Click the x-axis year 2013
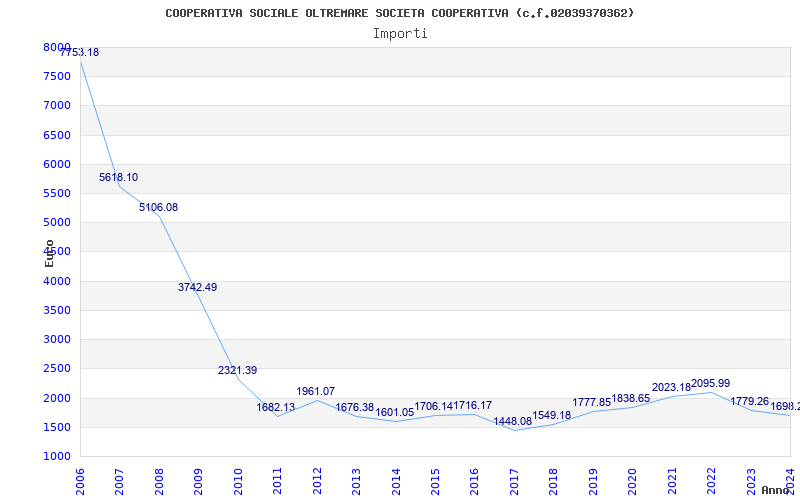Viewport: 800px width, 500px height. click(x=356, y=482)
